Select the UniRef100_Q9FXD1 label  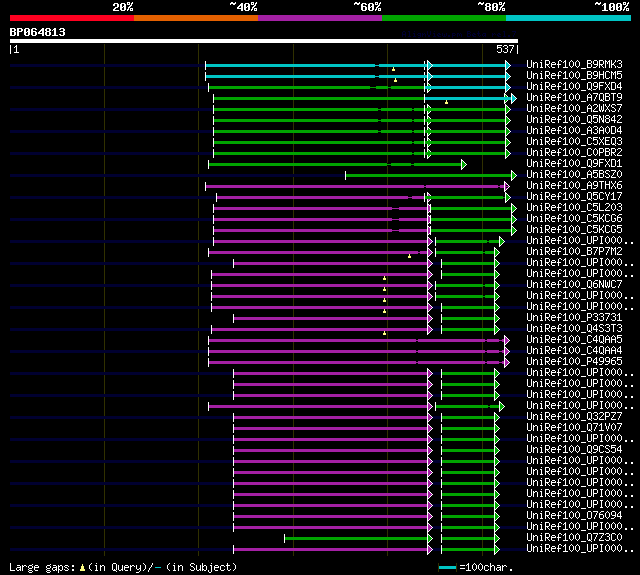574,164
